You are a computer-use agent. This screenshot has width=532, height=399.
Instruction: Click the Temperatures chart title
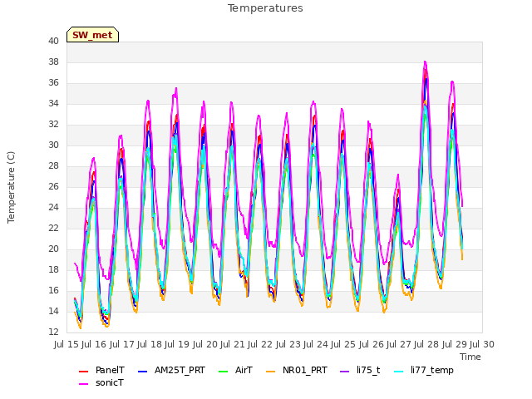coord(265,8)
